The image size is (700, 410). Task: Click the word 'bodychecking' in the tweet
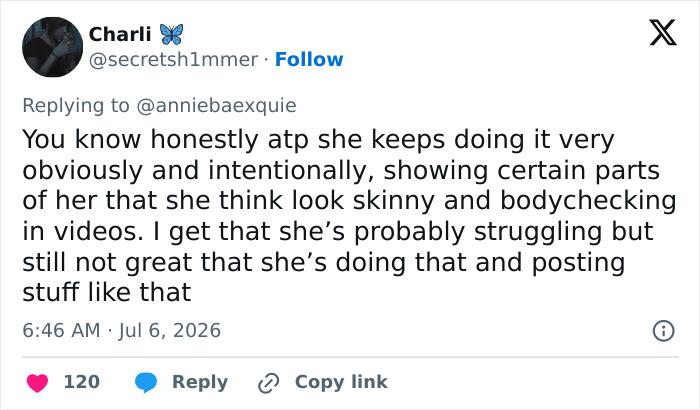tap(588, 201)
